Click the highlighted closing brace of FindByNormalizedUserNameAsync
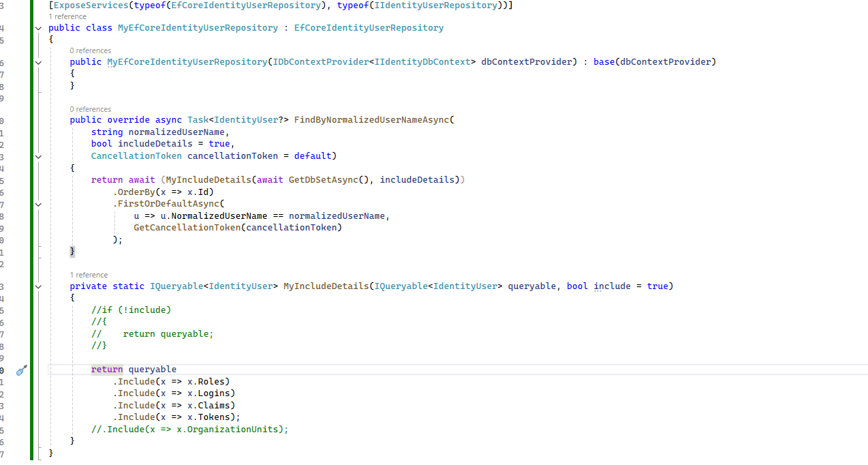This screenshot has width=868, height=465. click(x=72, y=252)
